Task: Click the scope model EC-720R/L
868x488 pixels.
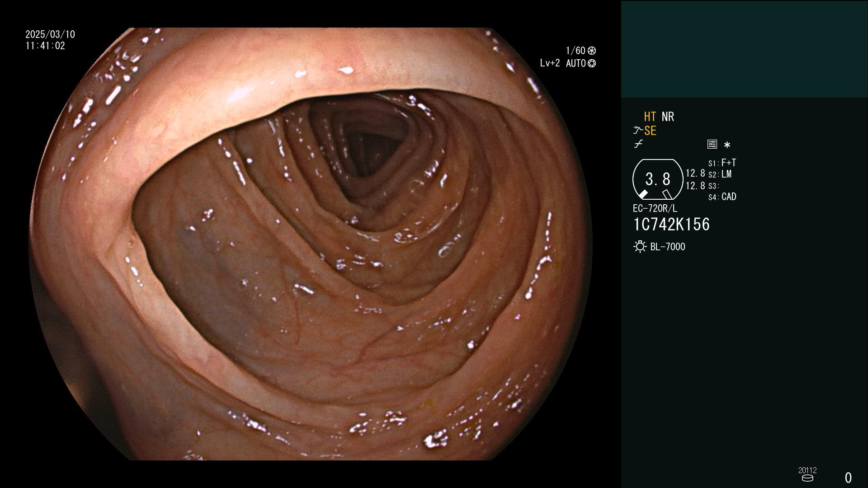Action: [x=655, y=208]
